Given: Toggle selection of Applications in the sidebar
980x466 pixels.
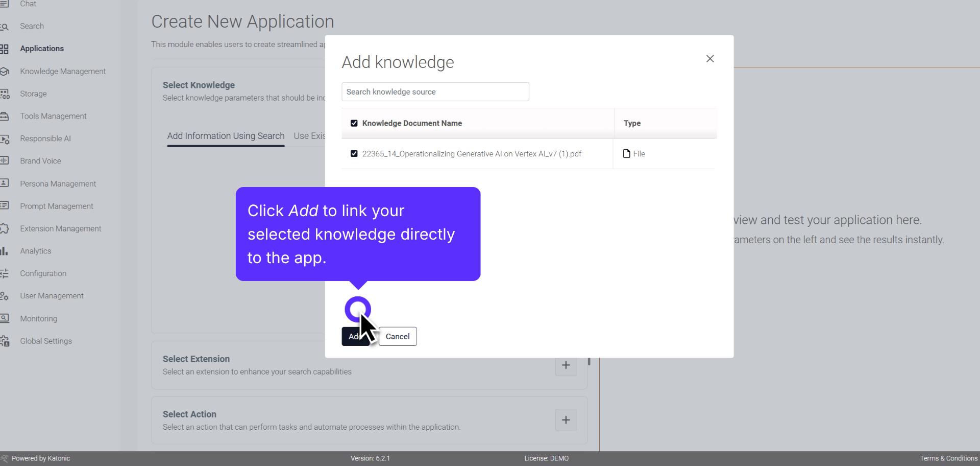Looking at the screenshot, I should 42,49.
